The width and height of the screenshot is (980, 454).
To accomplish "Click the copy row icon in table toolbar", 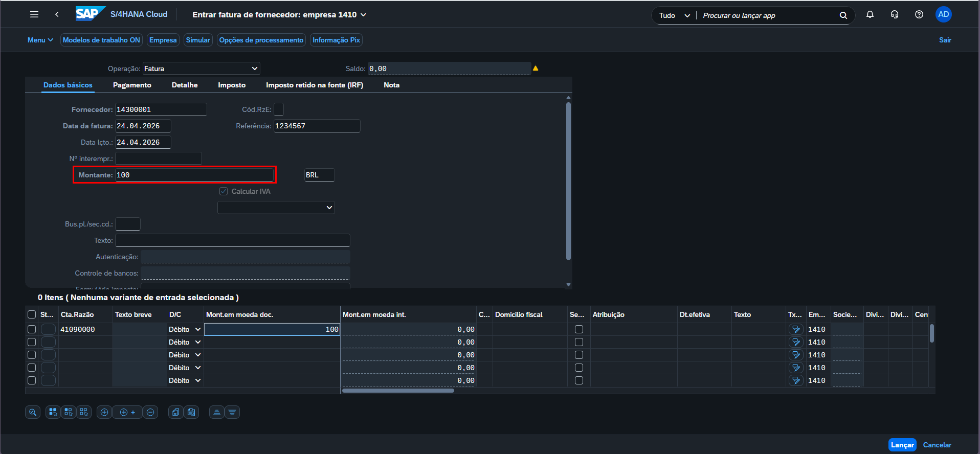I will click(176, 412).
